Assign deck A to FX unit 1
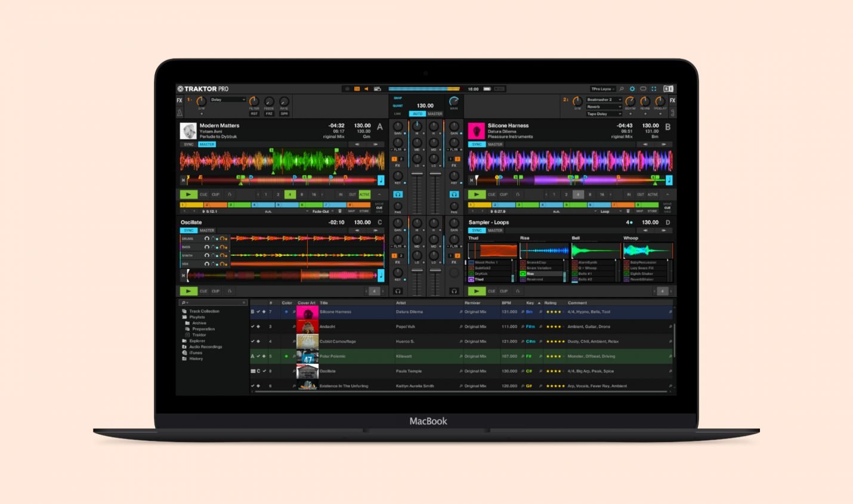The image size is (853, 504). click(x=394, y=159)
